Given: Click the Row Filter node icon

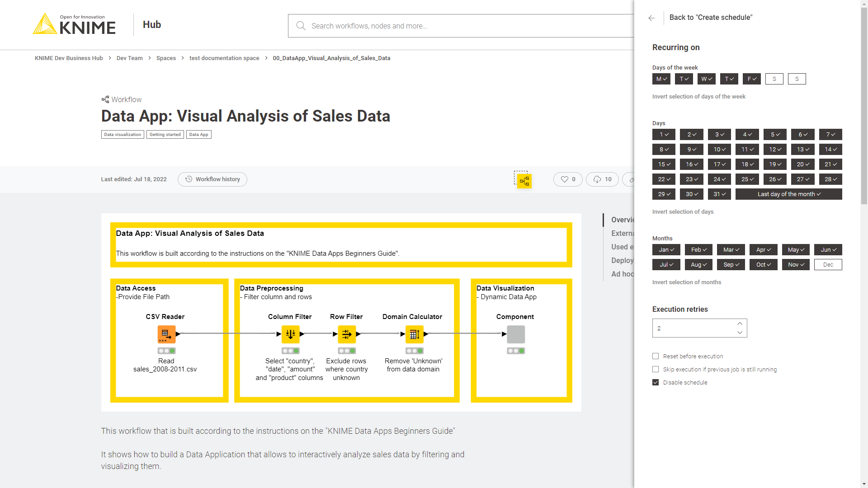Looking at the screenshot, I should tap(347, 334).
